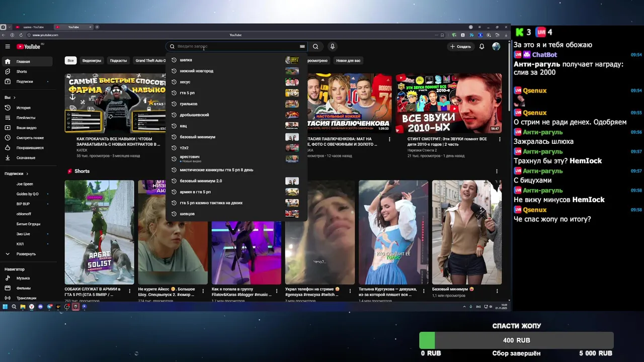Open Трансляции in the Навигатор section
Screen dimensions: 644x362
click(28, 298)
